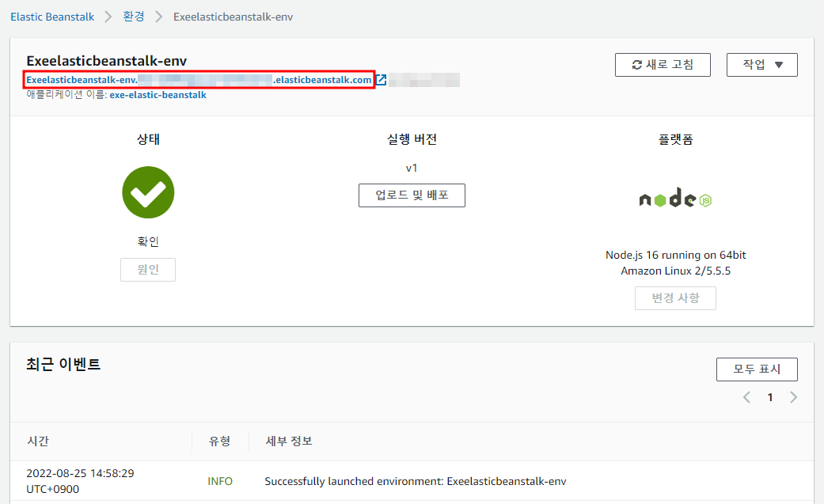Click 'Successfully launched environment' event detail
Image resolution: width=824 pixels, height=504 pixels.
tap(416, 481)
